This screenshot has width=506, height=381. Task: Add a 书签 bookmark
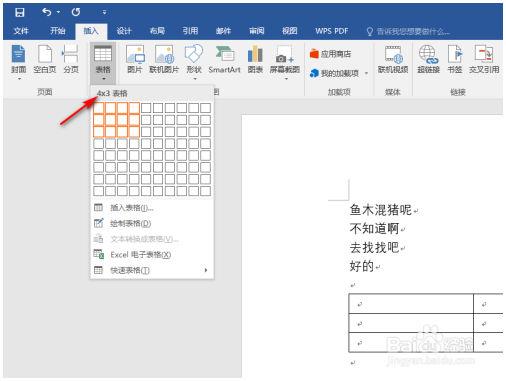(455, 59)
